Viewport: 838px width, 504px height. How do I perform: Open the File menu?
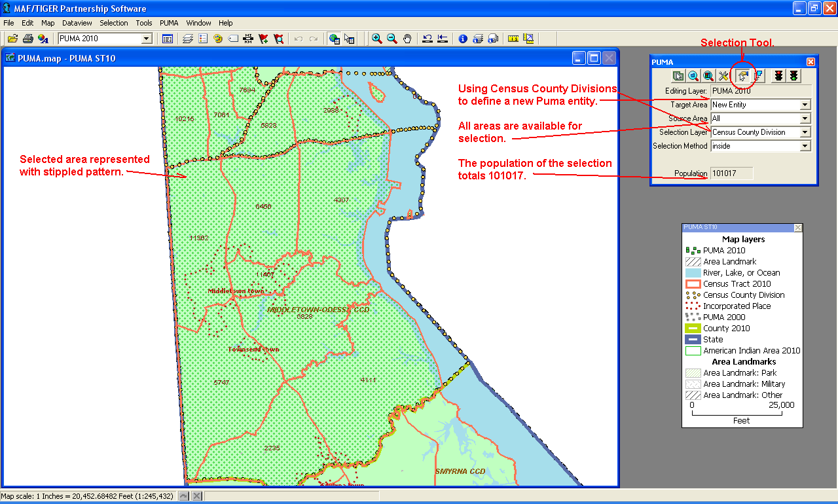coord(9,23)
